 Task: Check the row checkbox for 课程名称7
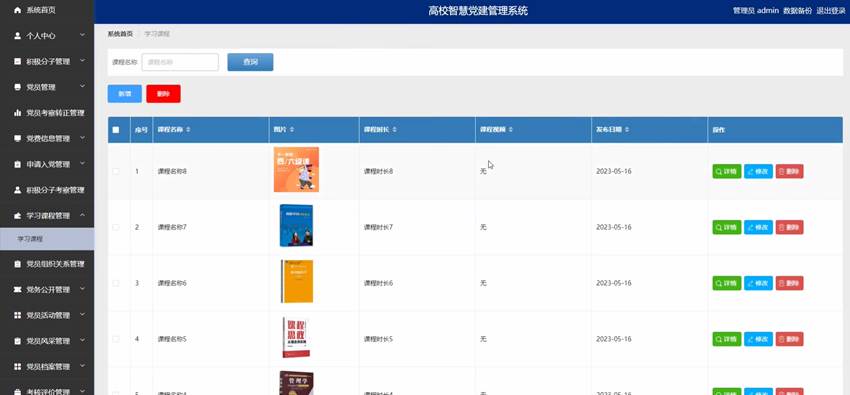(115, 227)
